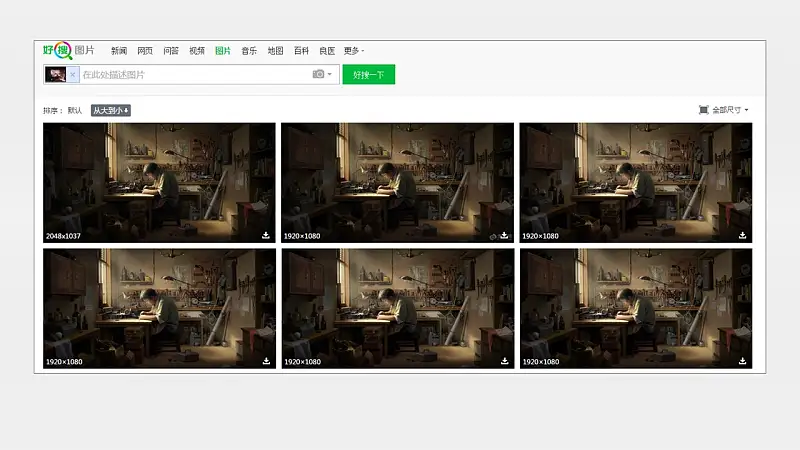The width and height of the screenshot is (800, 450).
Task: Open the 百科 tab
Action: [x=301, y=51]
